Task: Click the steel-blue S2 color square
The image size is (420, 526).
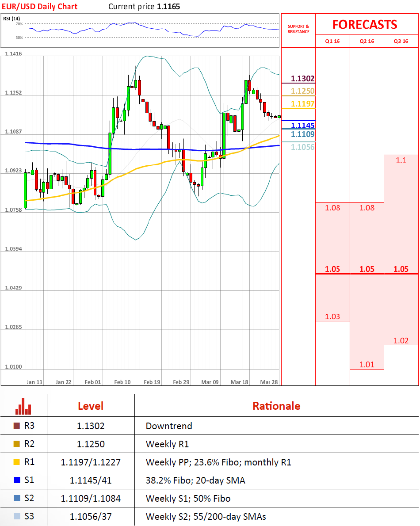Action: point(17,498)
